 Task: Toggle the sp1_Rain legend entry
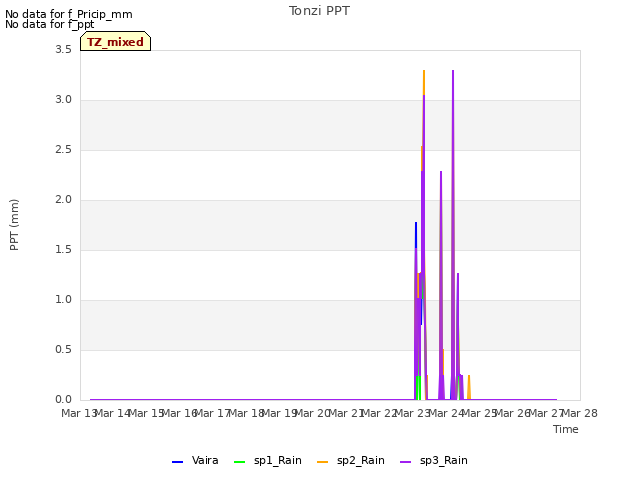268,460
